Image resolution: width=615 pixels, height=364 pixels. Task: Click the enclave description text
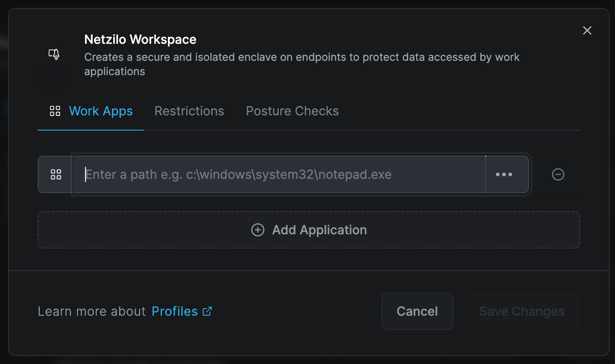(x=302, y=64)
